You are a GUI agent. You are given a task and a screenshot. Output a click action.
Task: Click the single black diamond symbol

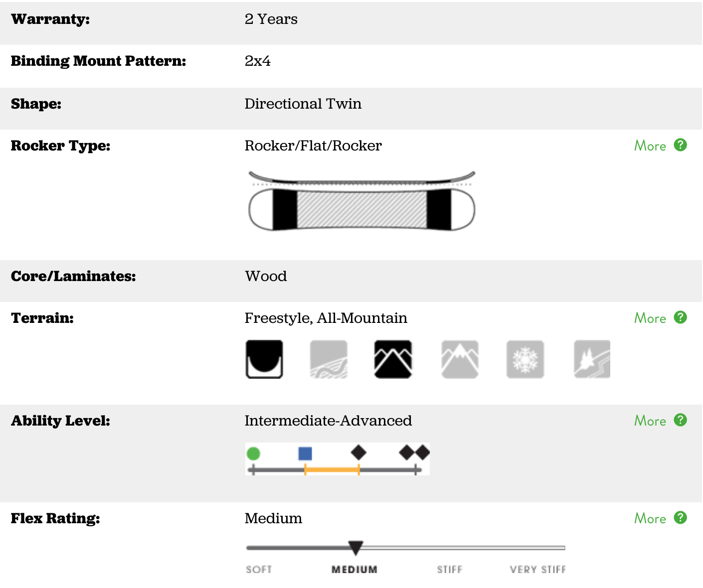click(358, 453)
